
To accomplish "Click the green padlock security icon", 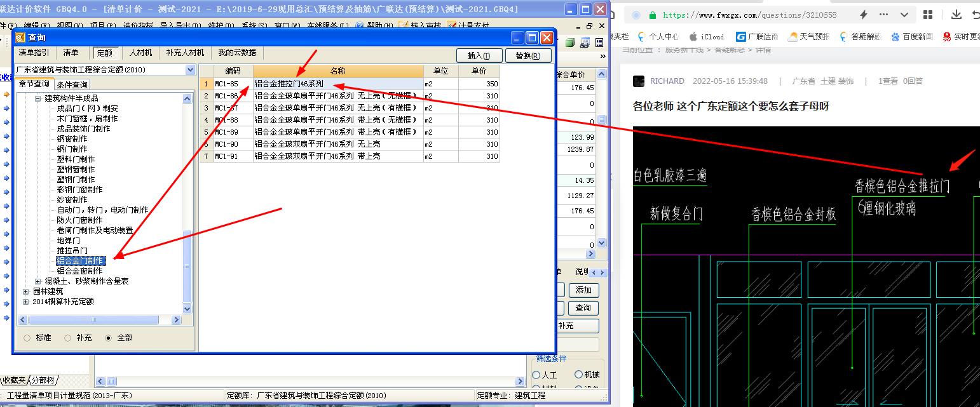I will click(x=652, y=15).
